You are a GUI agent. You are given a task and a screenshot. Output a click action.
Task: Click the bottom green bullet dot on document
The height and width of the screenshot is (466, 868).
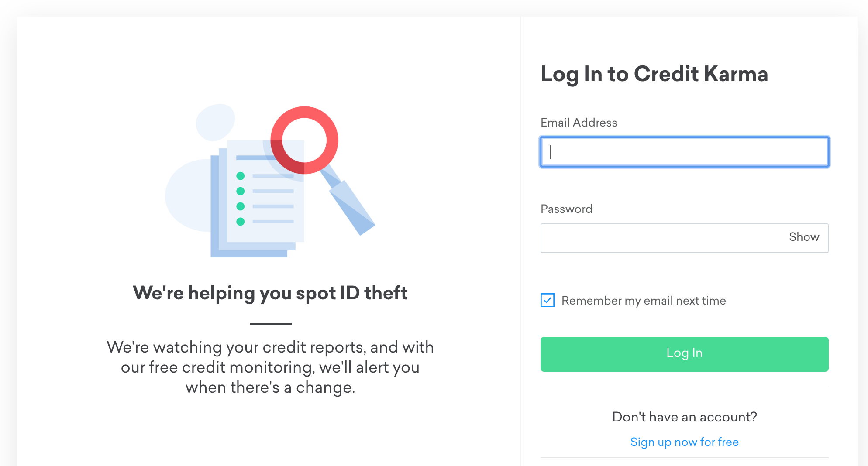tap(240, 222)
